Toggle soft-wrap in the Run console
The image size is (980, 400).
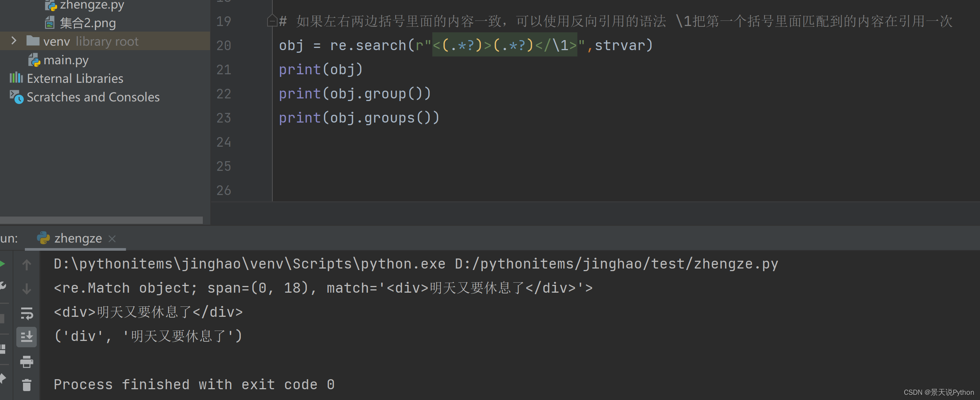pos(27,313)
